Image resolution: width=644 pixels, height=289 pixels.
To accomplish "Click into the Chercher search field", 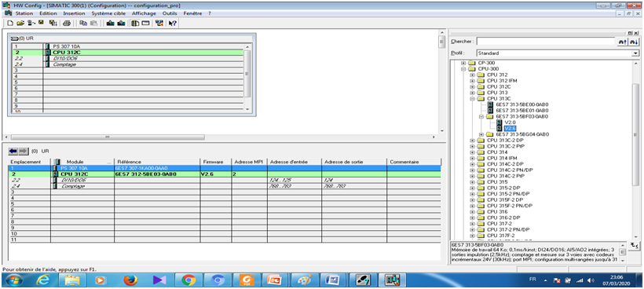I will coord(545,42).
